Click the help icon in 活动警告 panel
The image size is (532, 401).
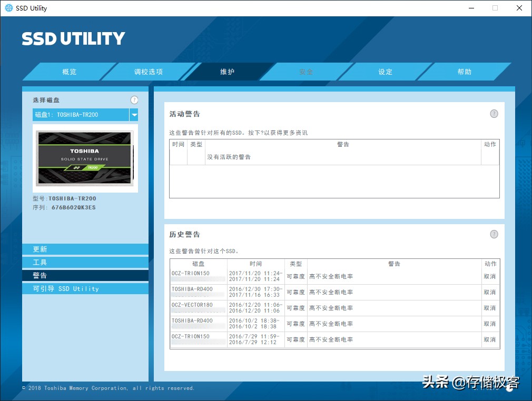pyautogui.click(x=494, y=114)
